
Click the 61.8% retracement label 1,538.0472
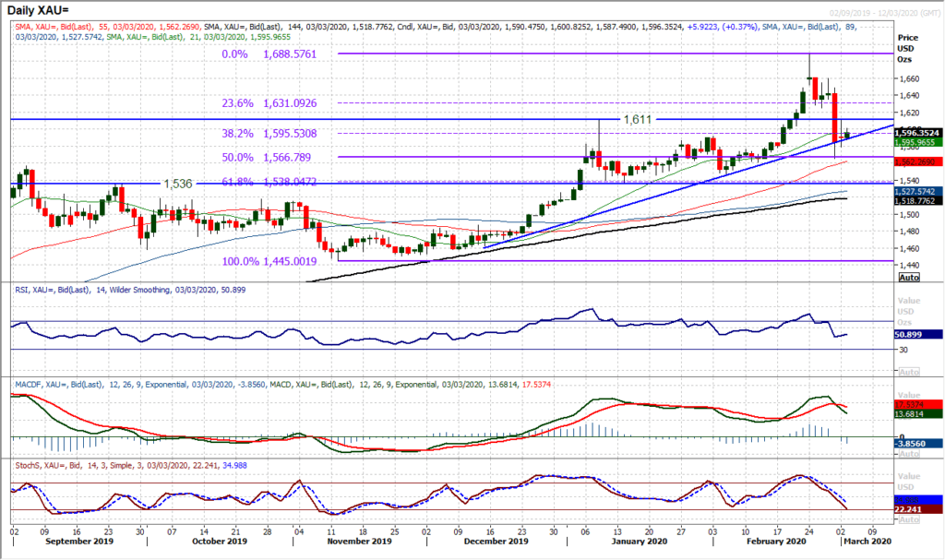(268, 183)
